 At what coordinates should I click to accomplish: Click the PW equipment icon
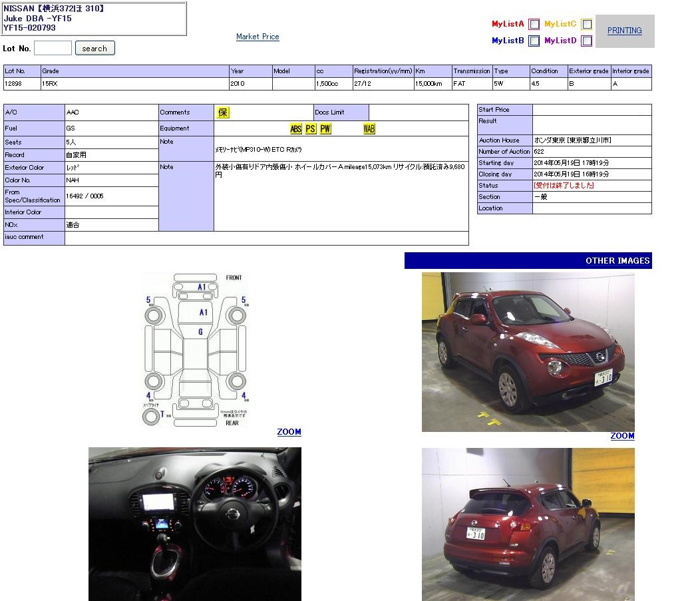point(325,129)
